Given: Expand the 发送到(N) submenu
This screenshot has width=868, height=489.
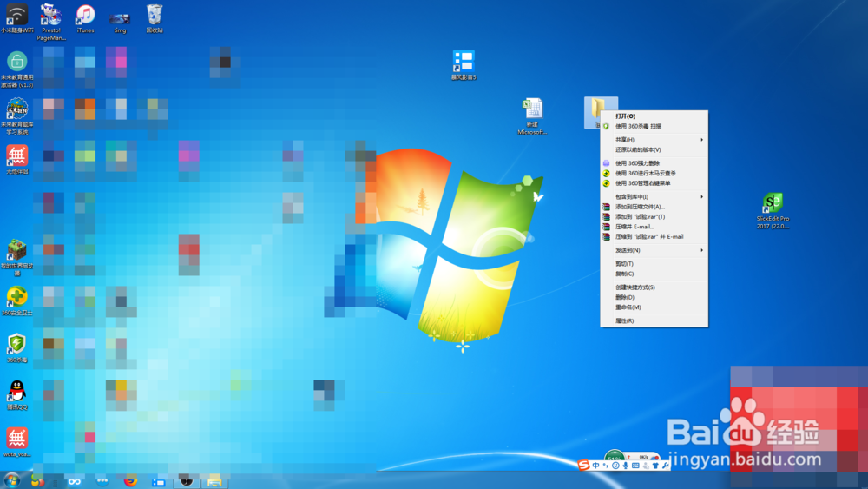Looking at the screenshot, I should tap(654, 250).
